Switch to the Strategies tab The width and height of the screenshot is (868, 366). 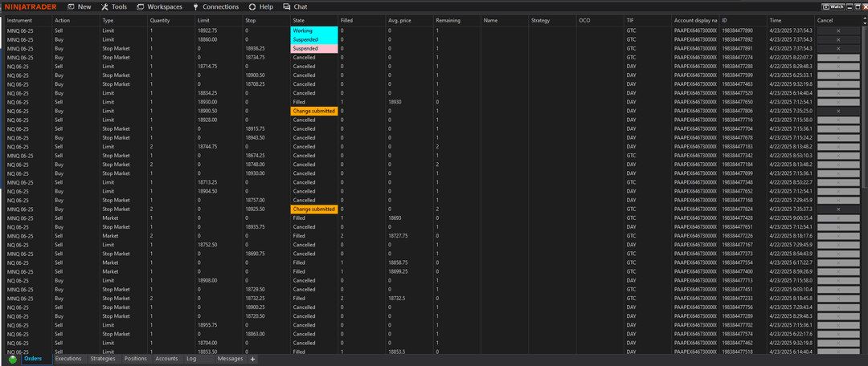coord(103,359)
